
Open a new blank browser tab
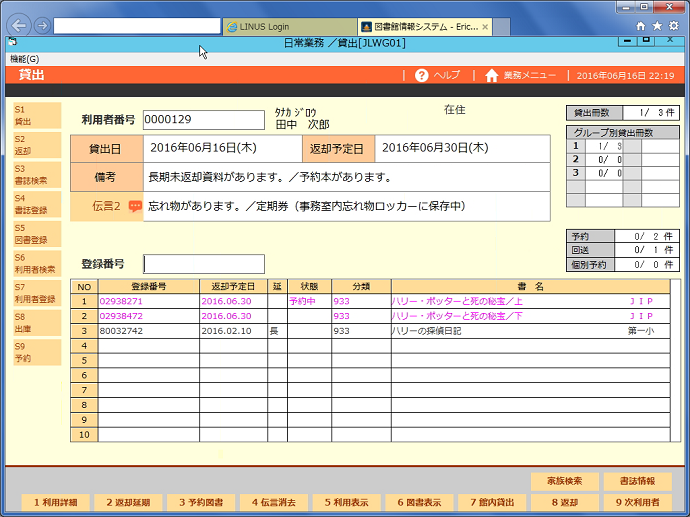(x=501, y=27)
